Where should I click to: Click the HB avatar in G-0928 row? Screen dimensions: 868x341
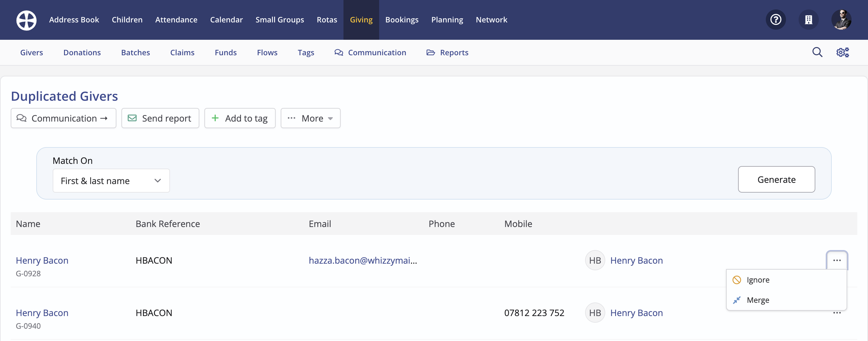595,260
